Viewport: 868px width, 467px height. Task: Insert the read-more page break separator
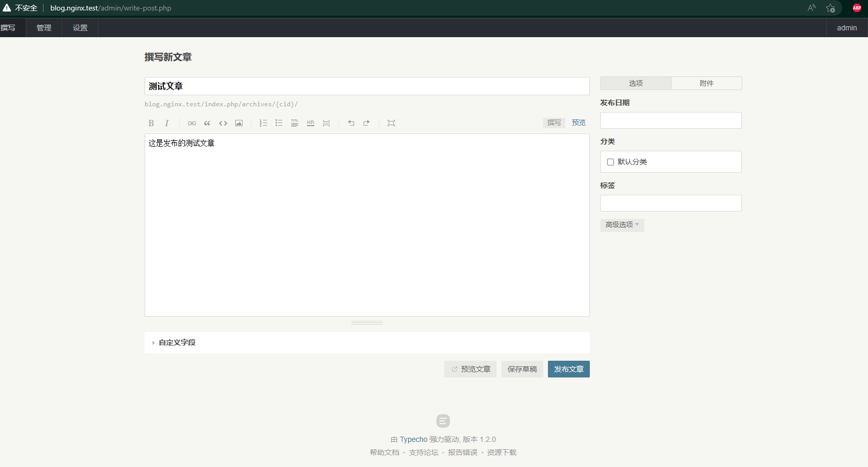point(326,123)
